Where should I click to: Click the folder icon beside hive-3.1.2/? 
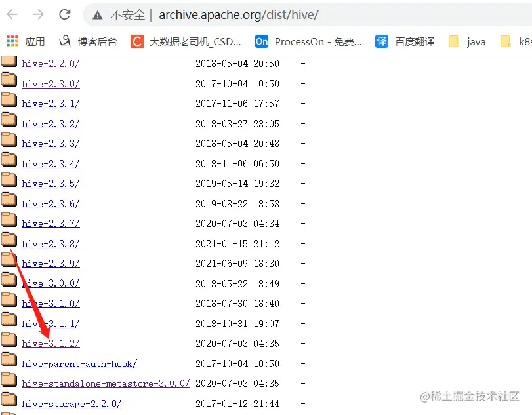pos(9,340)
